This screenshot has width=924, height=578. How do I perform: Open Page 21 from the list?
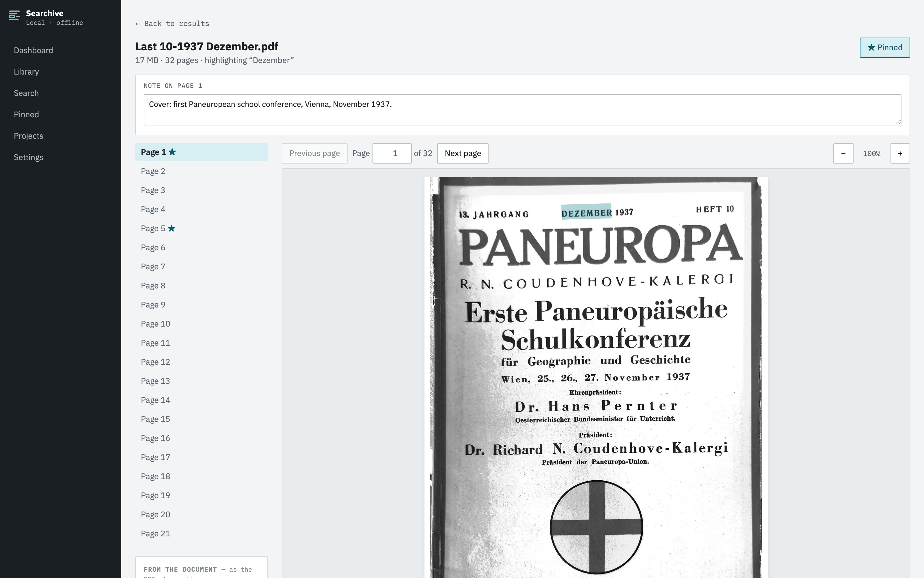tap(201, 534)
